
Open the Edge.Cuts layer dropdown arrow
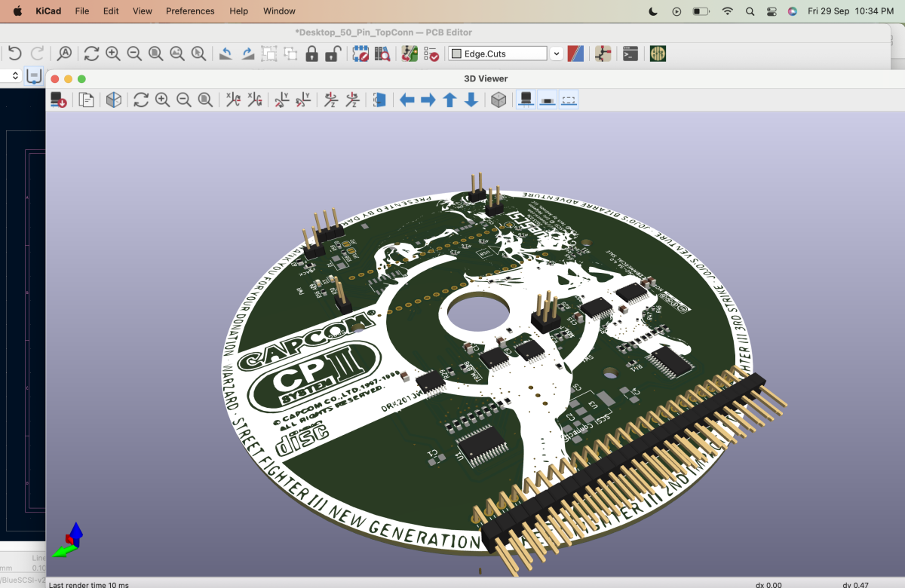coord(557,54)
